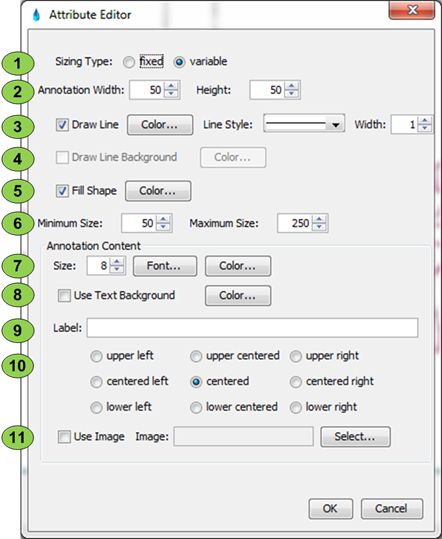Uncheck the Draw Line checkbox
Screen dimensions: 442x539
coord(62,125)
